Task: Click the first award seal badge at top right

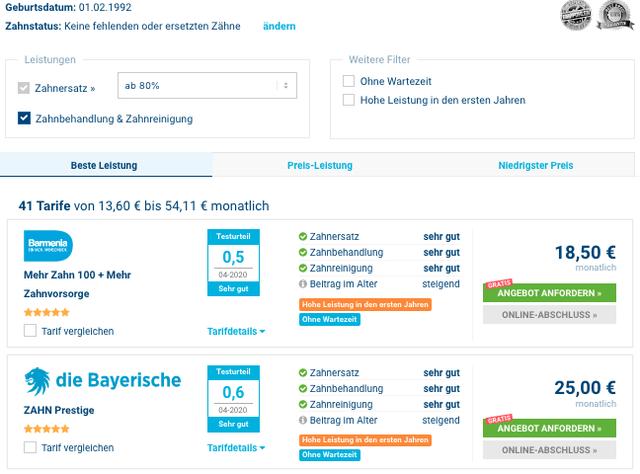Action: (576, 15)
